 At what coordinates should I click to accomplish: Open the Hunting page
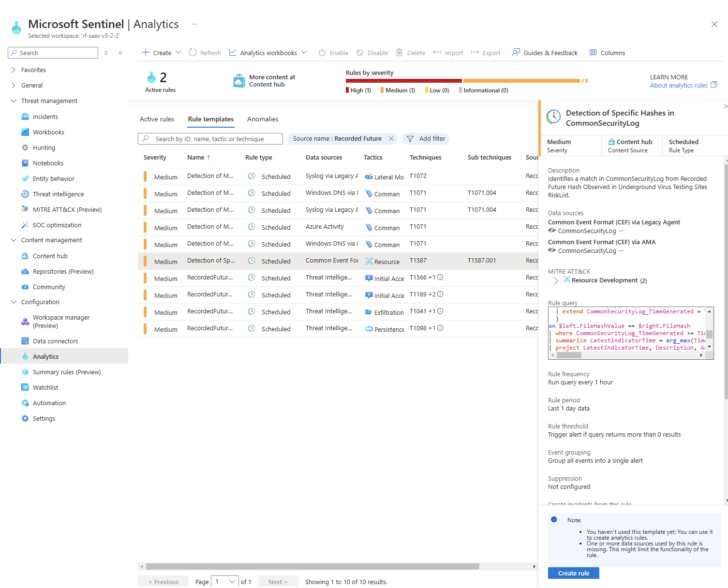(44, 147)
